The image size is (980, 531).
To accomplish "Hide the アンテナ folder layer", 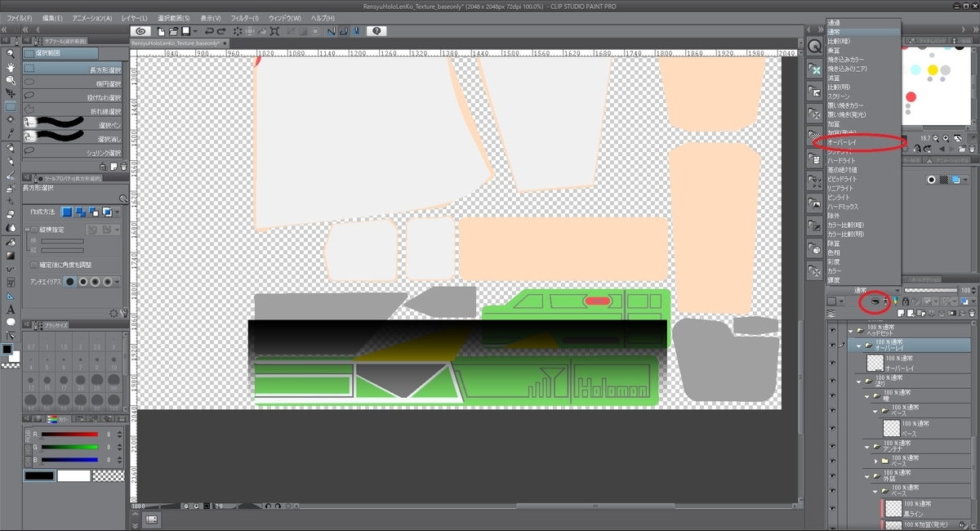I will click(832, 447).
